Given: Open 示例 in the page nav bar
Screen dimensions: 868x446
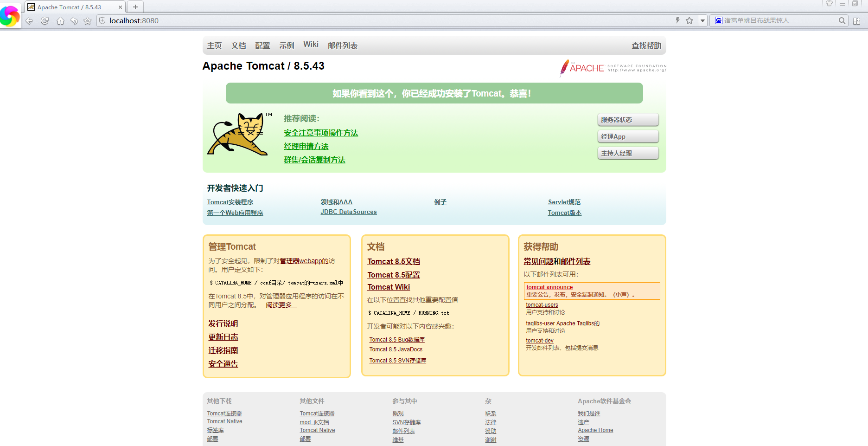Looking at the screenshot, I should (x=287, y=45).
